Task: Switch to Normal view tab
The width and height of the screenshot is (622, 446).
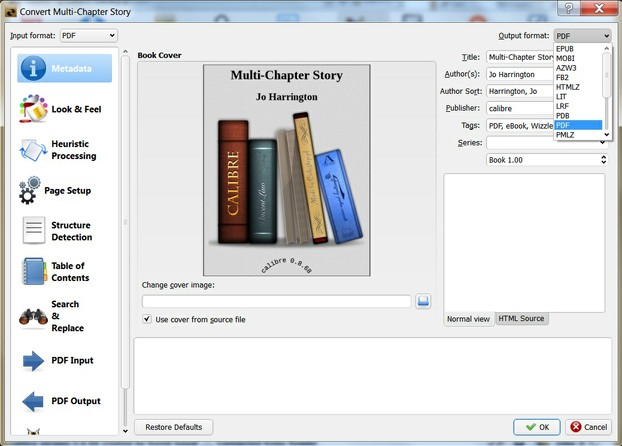Action: tap(468, 319)
